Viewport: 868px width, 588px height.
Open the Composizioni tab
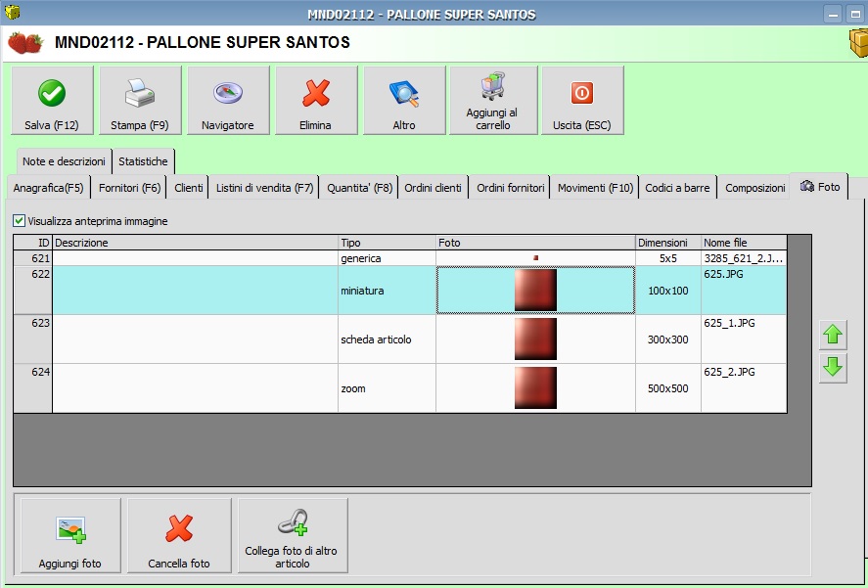pyautogui.click(x=755, y=188)
